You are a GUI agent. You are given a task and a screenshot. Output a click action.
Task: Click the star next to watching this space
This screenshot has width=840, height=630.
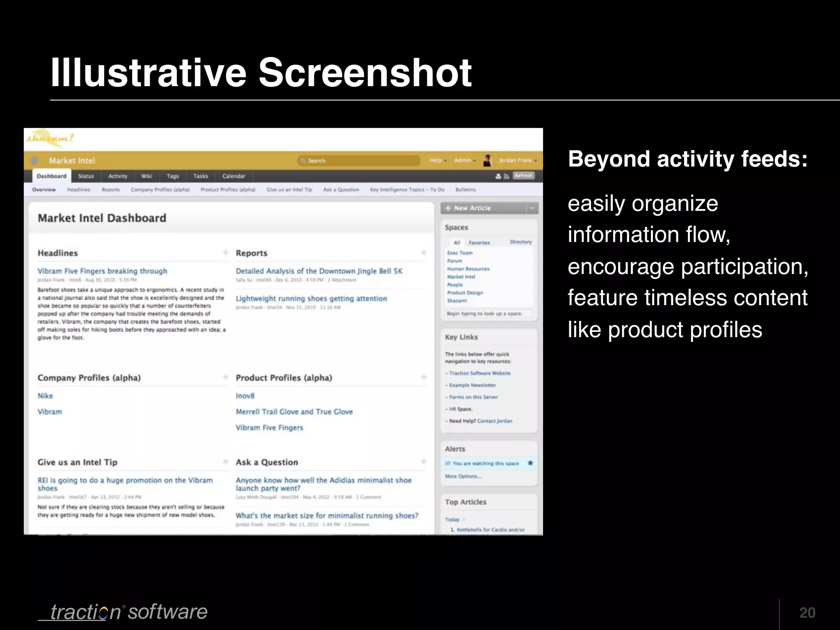point(530,463)
